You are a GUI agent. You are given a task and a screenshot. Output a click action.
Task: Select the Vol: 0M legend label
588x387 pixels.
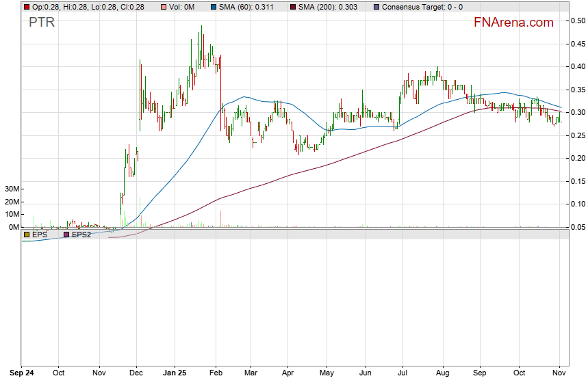click(182, 6)
